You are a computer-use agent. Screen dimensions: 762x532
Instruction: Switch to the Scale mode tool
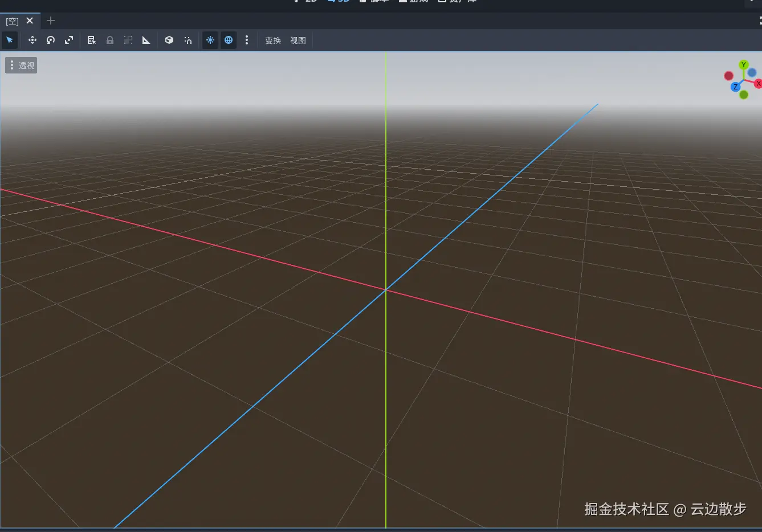(69, 40)
